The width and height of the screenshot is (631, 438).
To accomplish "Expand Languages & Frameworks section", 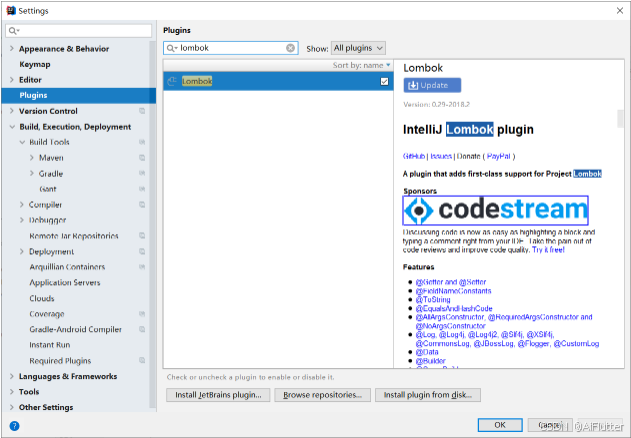I will (x=12, y=376).
